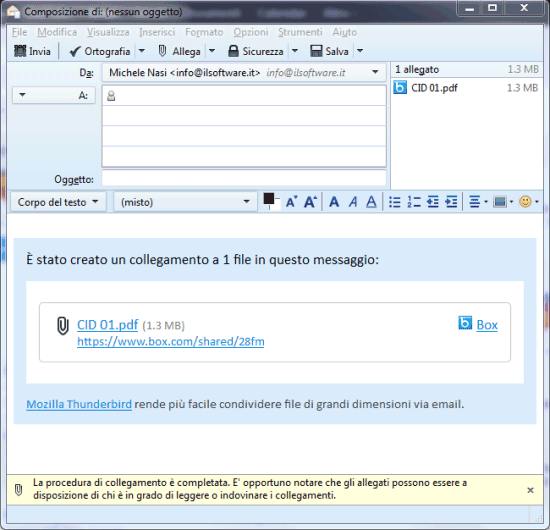Close the composition window
The height and width of the screenshot is (530, 550).
click(x=524, y=8)
